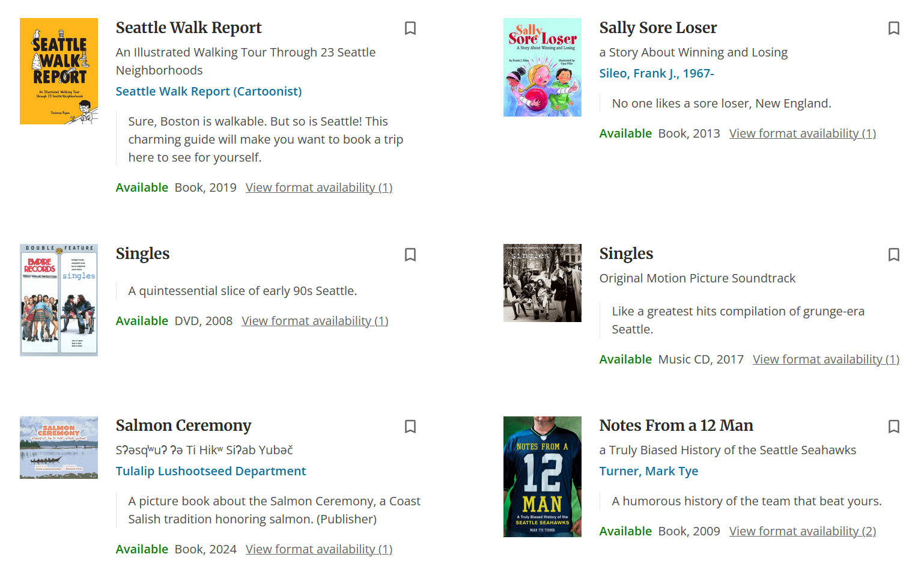View format availability for Singles DVD
Screen dimensions: 924x563
pyautogui.click(x=315, y=321)
